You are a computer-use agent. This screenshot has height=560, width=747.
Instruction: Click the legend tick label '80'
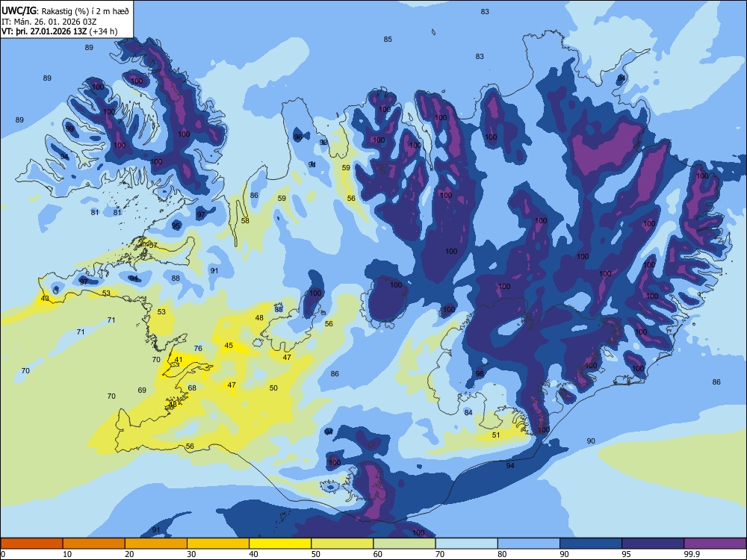pos(502,554)
